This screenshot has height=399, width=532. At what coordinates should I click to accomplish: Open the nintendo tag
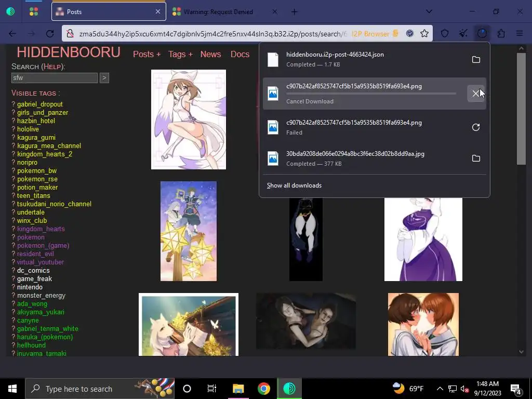30,287
